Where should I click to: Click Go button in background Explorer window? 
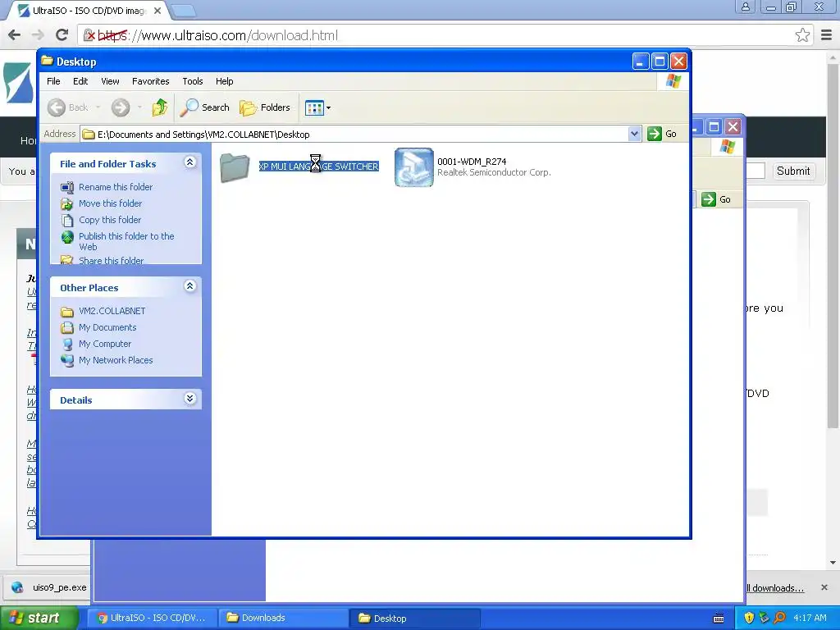(717, 199)
